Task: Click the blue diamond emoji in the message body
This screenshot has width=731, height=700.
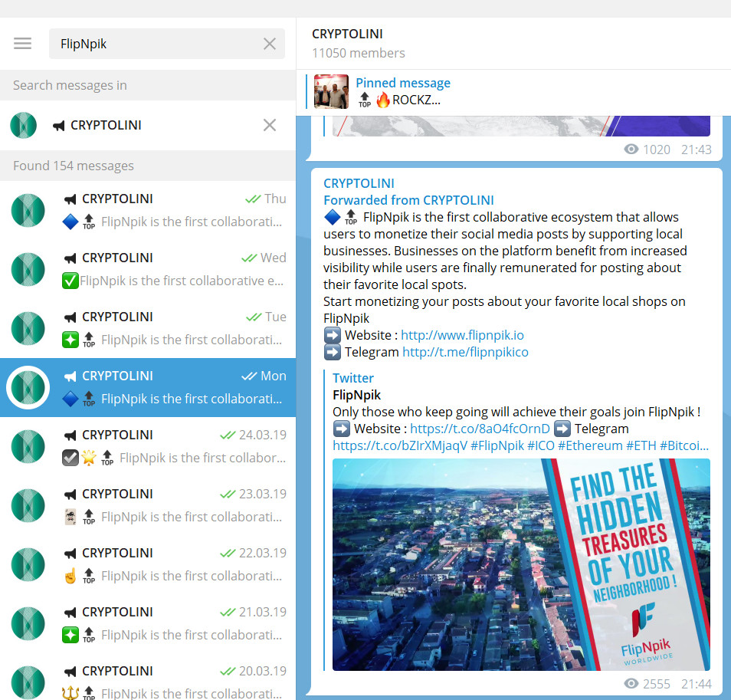Action: point(332,217)
